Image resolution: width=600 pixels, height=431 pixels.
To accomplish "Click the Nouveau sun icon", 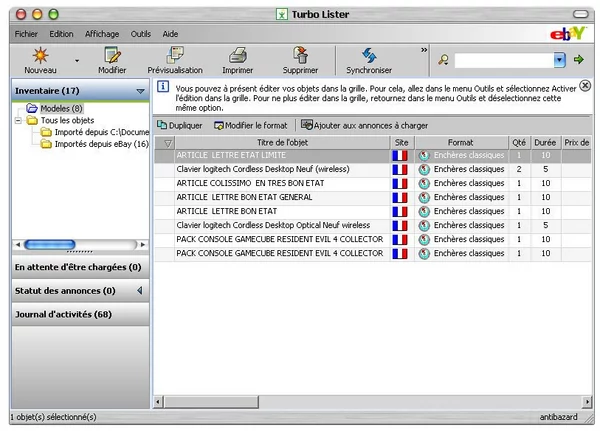I will coord(40,56).
